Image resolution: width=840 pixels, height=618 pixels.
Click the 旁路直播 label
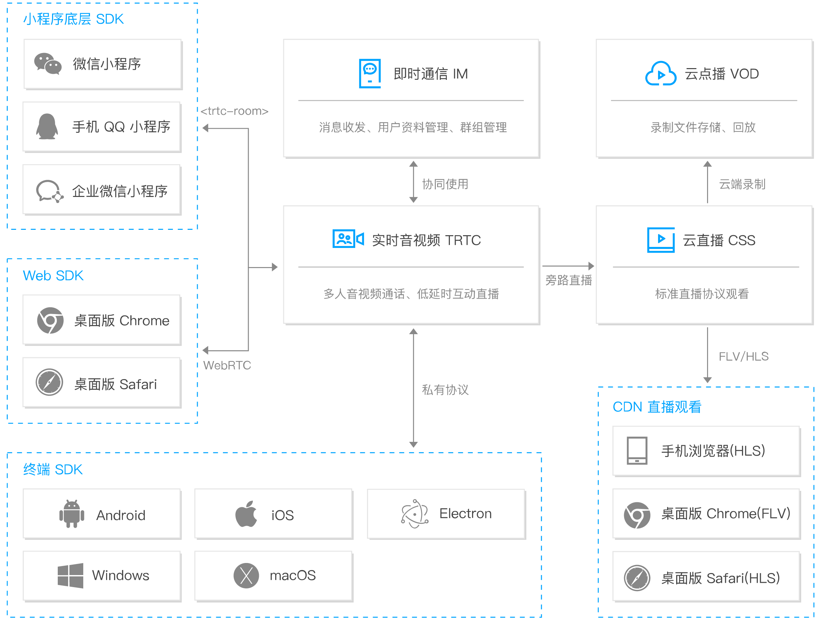point(569,280)
